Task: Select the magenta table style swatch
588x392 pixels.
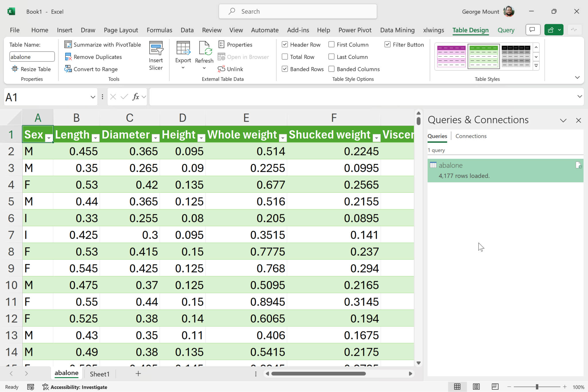Action: point(451,56)
